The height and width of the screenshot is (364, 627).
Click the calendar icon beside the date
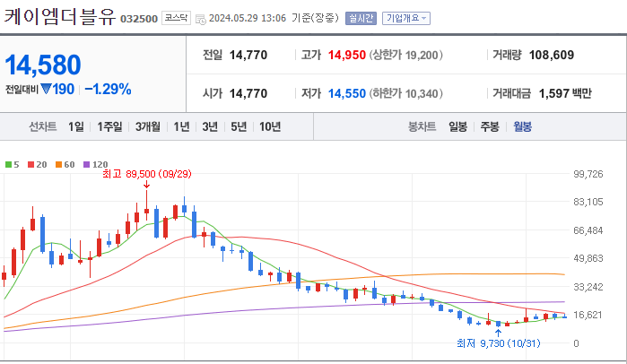[201, 19]
